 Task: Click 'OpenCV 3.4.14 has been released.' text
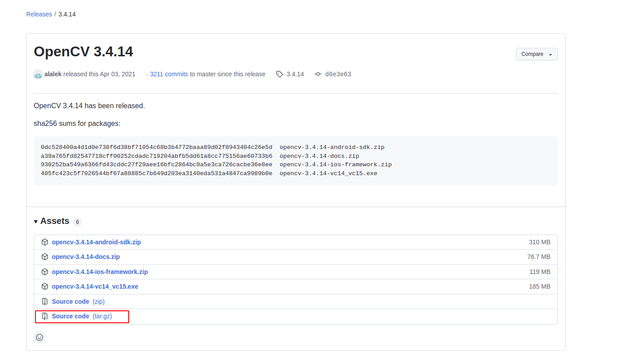pyautogui.click(x=89, y=106)
